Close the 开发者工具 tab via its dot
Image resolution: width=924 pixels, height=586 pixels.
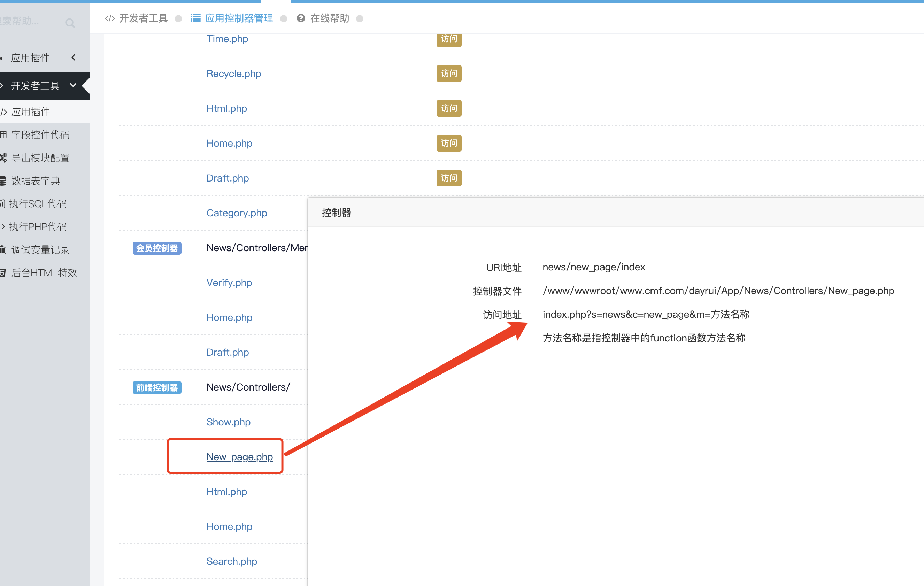pyautogui.click(x=178, y=18)
